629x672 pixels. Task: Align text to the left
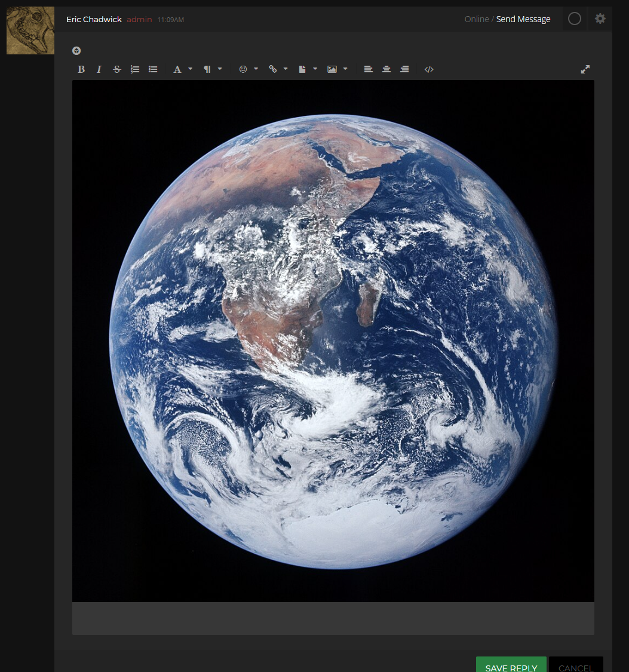click(x=368, y=69)
